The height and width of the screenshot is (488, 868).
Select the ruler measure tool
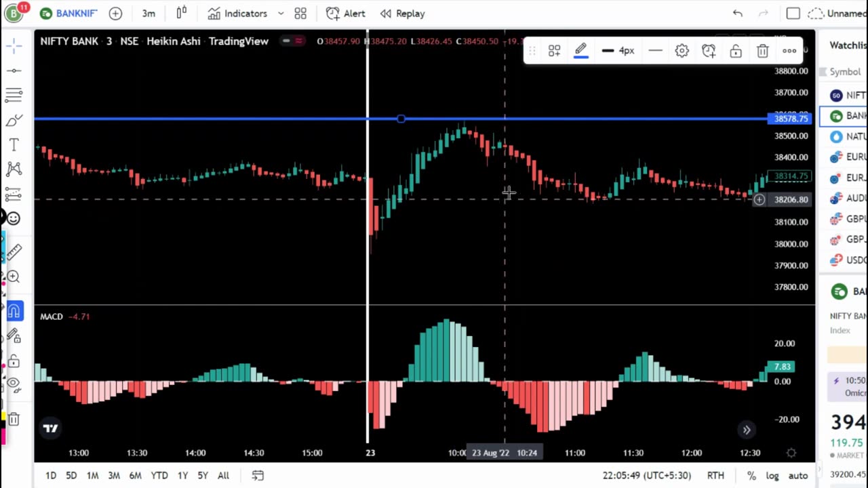(x=14, y=251)
